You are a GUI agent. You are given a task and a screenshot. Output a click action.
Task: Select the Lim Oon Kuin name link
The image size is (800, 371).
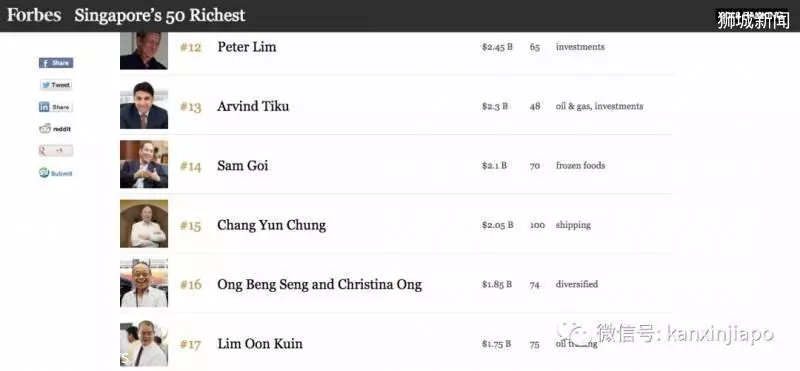tap(260, 343)
